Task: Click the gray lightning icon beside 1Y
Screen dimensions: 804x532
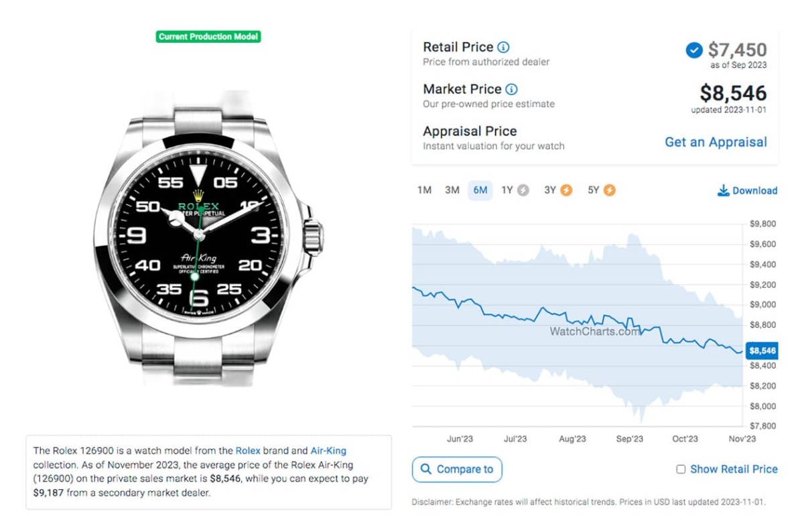Action: pos(523,190)
